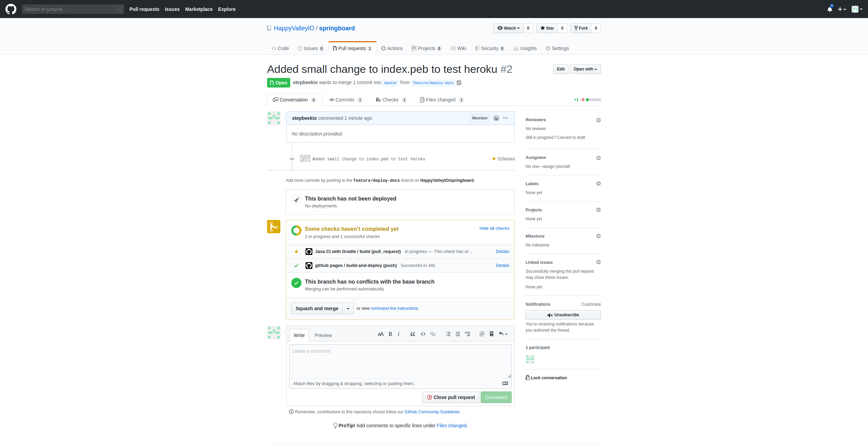Switch to the Security tab

(x=490, y=48)
